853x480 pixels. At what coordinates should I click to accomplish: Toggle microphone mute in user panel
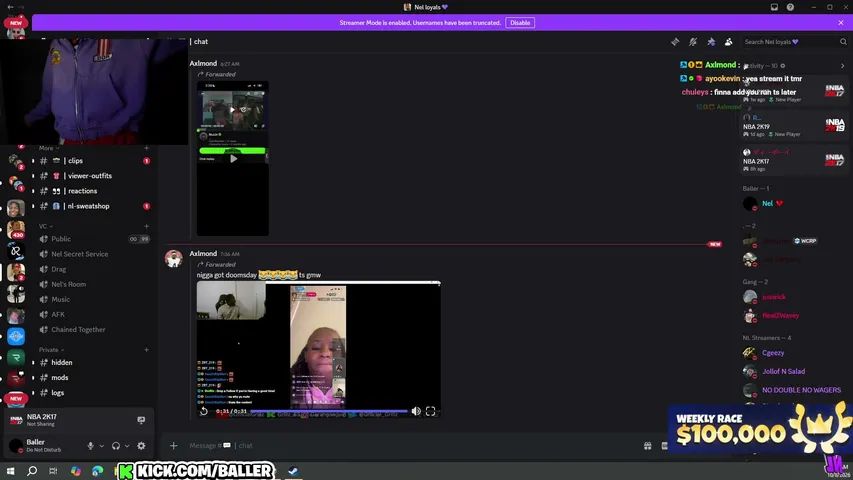[x=91, y=446]
